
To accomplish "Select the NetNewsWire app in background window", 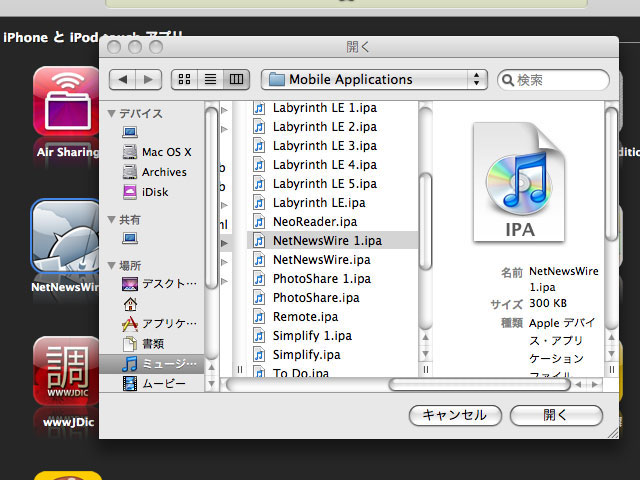I will pyautogui.click(x=65, y=236).
